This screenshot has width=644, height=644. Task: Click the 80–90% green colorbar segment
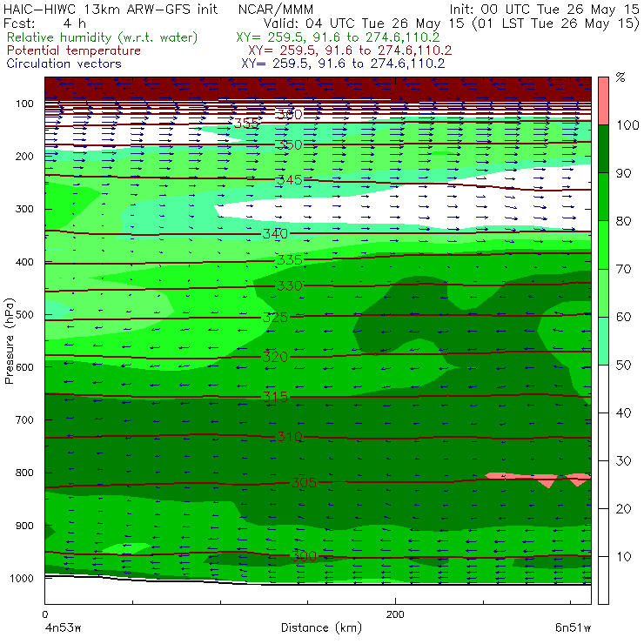603,197
